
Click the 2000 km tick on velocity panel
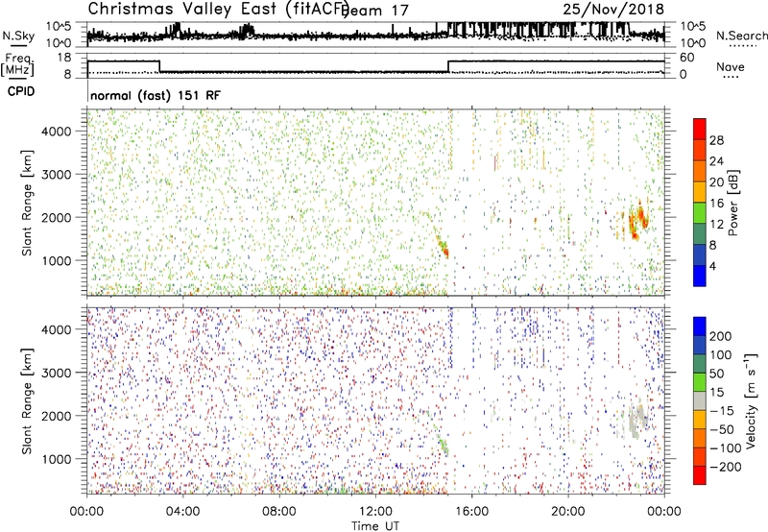tap(57, 416)
